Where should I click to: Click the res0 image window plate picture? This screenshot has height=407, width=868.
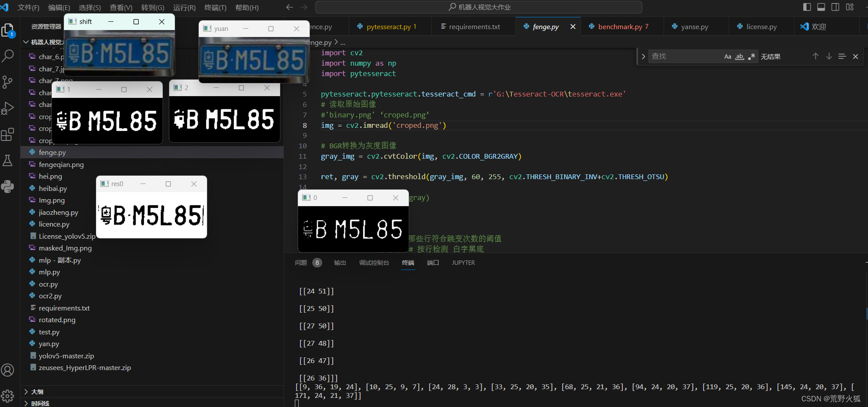tap(151, 215)
